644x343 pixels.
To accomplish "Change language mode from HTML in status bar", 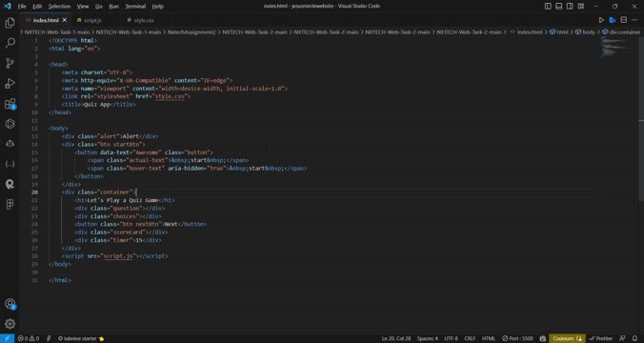I will [x=489, y=338].
